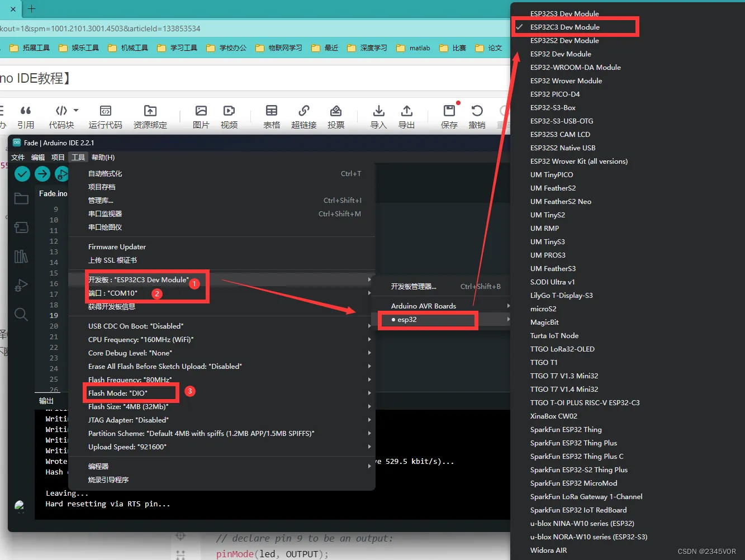This screenshot has height=560, width=745.
Task: Click the browser address bar URL
Action: click(101, 29)
